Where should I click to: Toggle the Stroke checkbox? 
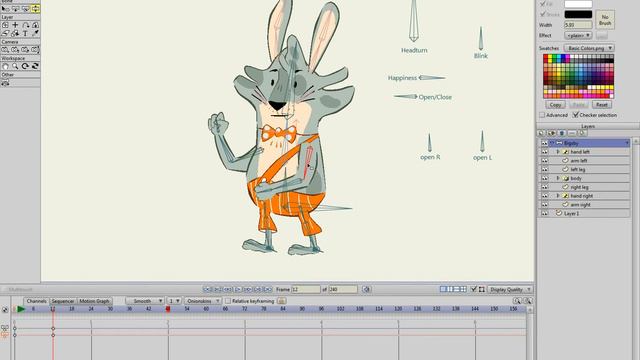point(543,14)
